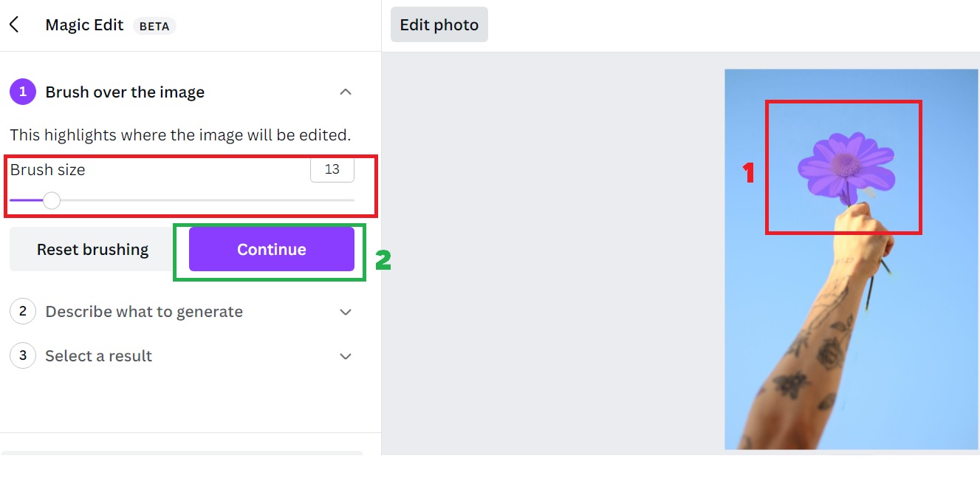Click the purple step 1 circle
Image resolution: width=980 pixels, height=504 pixels.
[23, 92]
